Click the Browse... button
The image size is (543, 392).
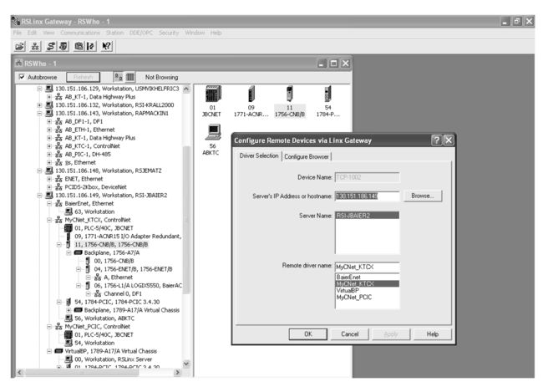423,196
